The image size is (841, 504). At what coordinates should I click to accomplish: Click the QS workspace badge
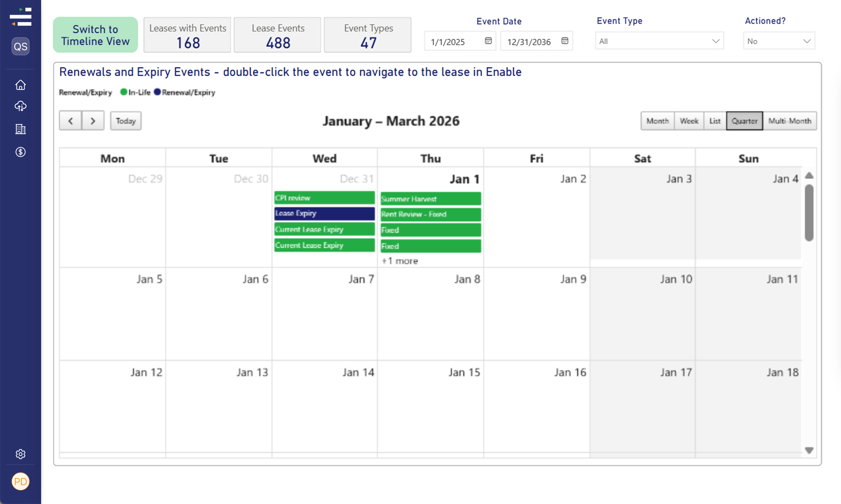coord(20,47)
